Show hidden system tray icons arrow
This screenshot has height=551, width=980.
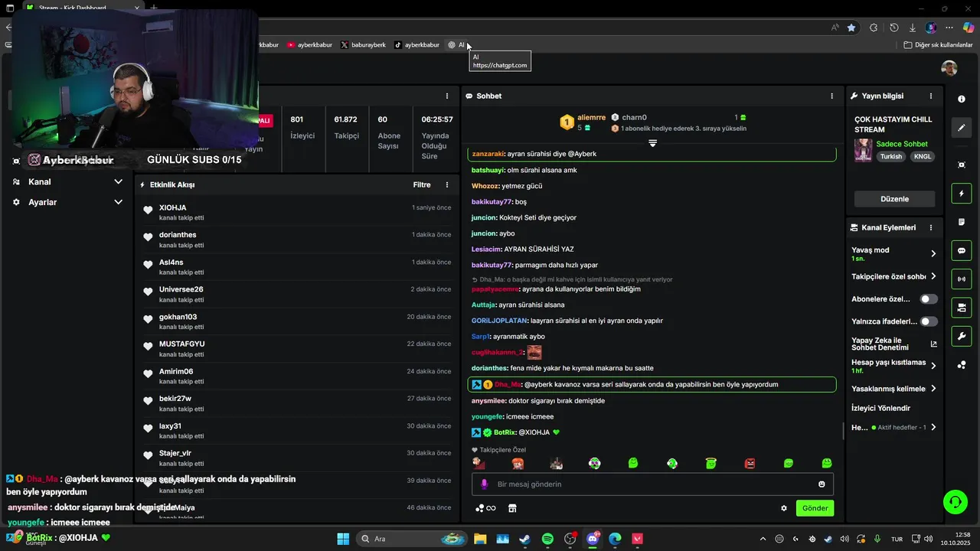[x=763, y=539]
